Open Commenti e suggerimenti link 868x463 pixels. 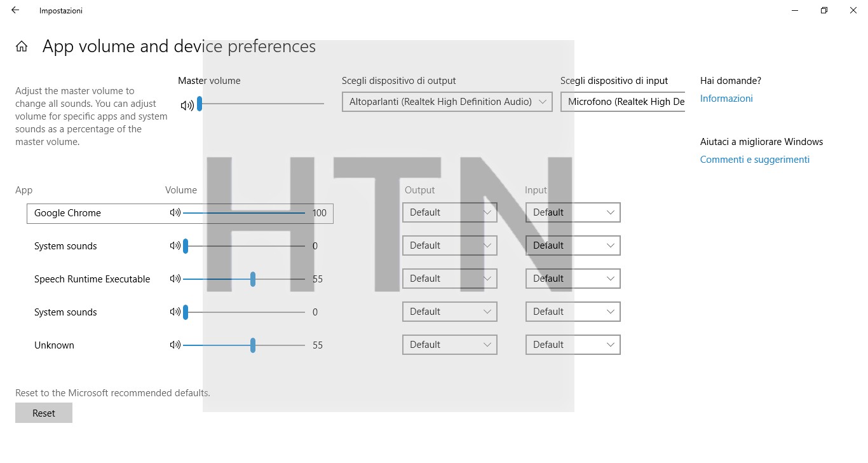[x=754, y=160]
